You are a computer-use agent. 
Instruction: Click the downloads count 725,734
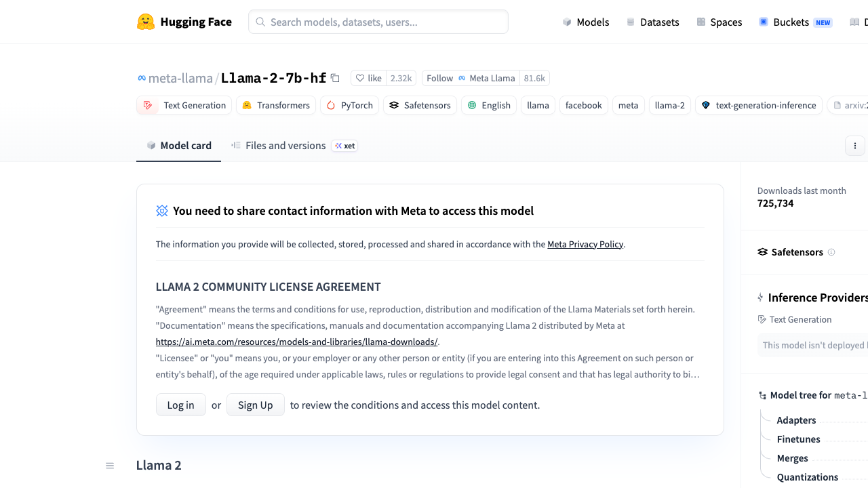[775, 203]
